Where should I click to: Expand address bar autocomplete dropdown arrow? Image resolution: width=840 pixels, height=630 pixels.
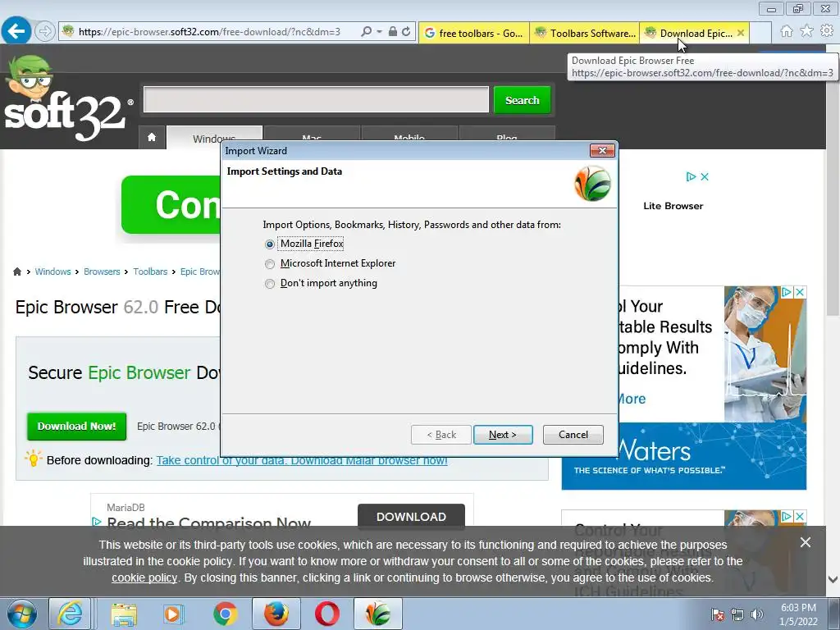pos(379,32)
